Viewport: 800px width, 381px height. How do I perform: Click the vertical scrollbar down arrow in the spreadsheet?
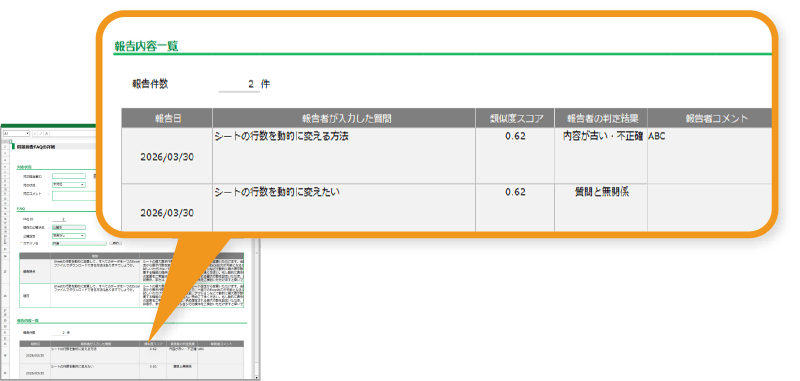257,377
